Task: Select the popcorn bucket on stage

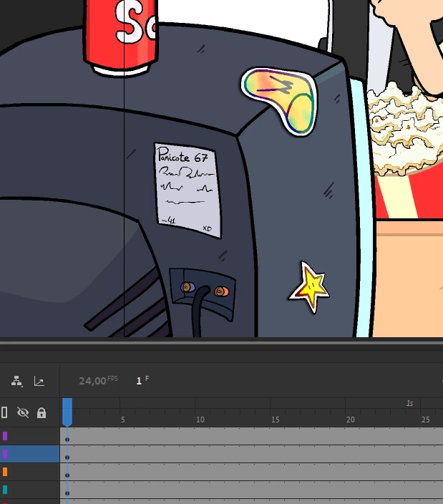Action: (x=408, y=151)
